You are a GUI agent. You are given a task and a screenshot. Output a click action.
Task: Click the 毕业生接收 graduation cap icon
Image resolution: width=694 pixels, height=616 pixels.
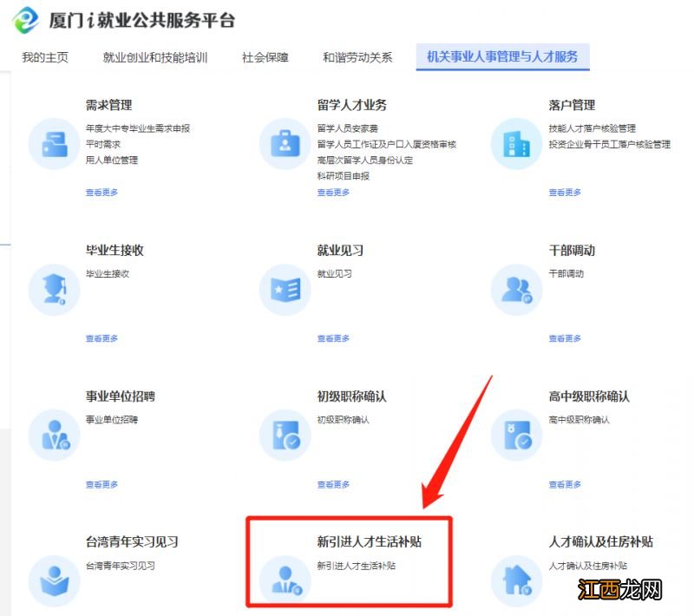tap(53, 290)
